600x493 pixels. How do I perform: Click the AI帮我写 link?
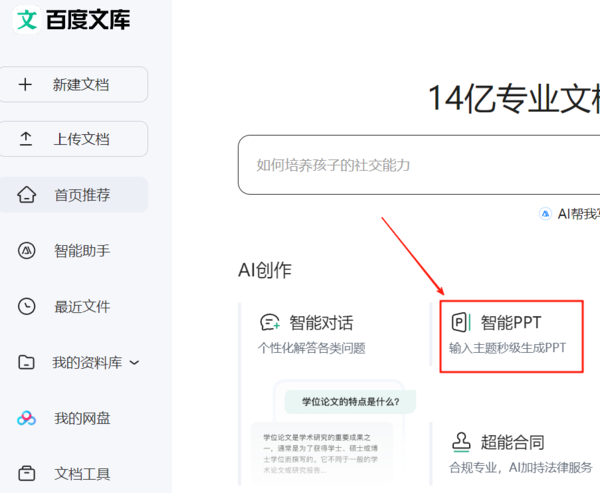[579, 214]
